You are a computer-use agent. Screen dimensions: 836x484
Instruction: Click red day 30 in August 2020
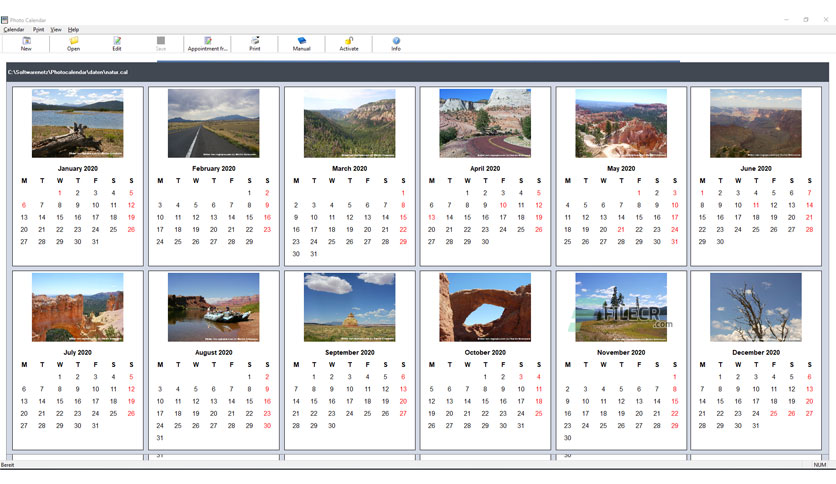click(267, 425)
